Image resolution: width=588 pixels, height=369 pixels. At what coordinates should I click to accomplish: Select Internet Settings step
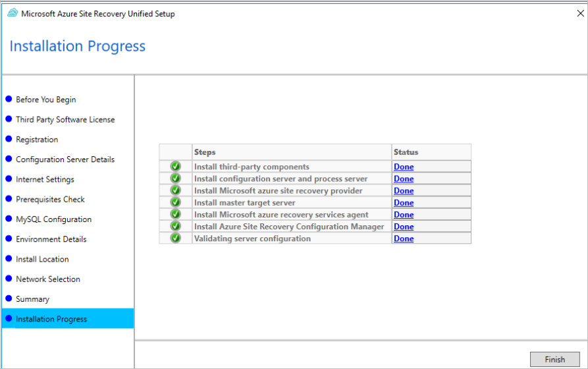45,179
